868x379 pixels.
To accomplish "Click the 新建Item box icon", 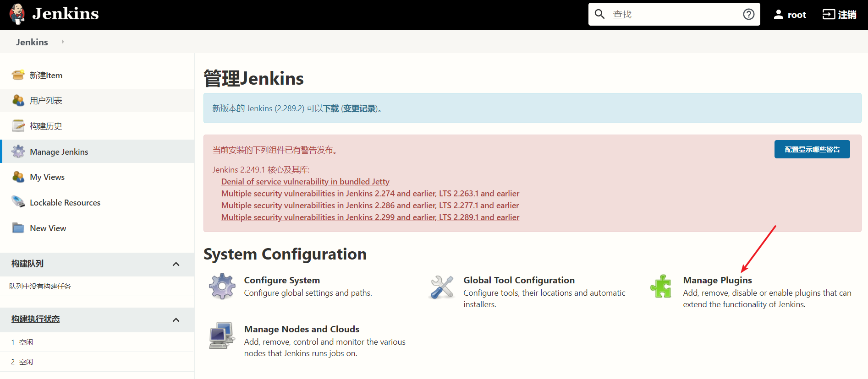I will pos(18,75).
